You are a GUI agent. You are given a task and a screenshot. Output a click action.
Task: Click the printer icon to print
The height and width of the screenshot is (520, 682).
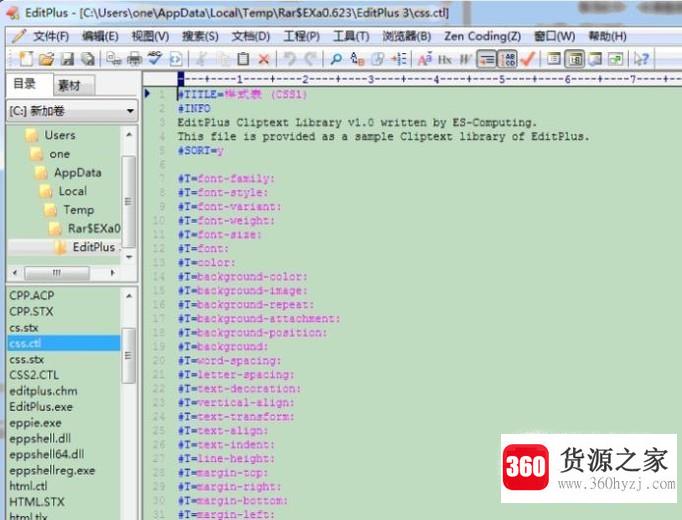pos(134,59)
